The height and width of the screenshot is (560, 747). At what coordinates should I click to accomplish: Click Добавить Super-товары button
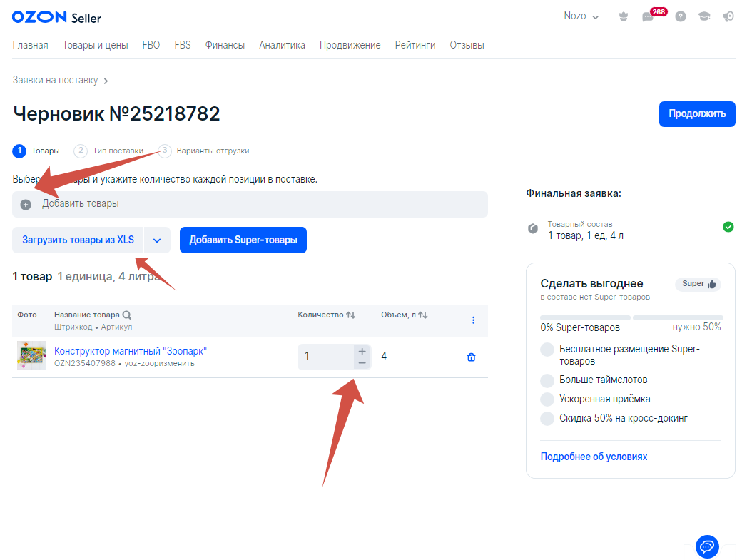point(243,240)
